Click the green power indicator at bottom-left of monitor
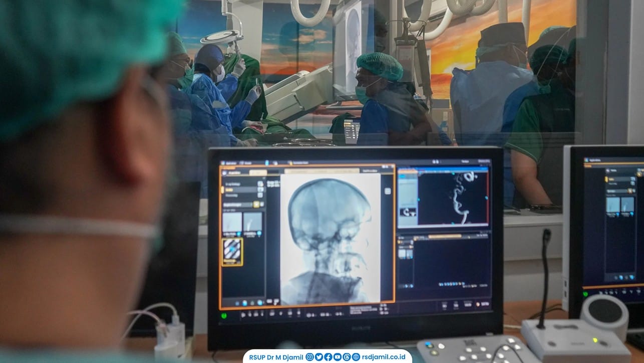This screenshot has width=644, height=363. (x=224, y=315)
